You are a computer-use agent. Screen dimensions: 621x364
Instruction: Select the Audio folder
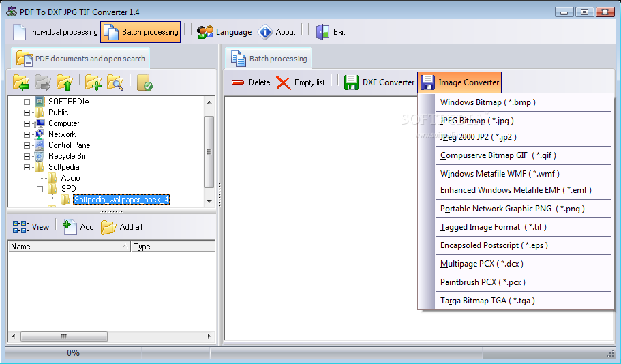tap(70, 178)
